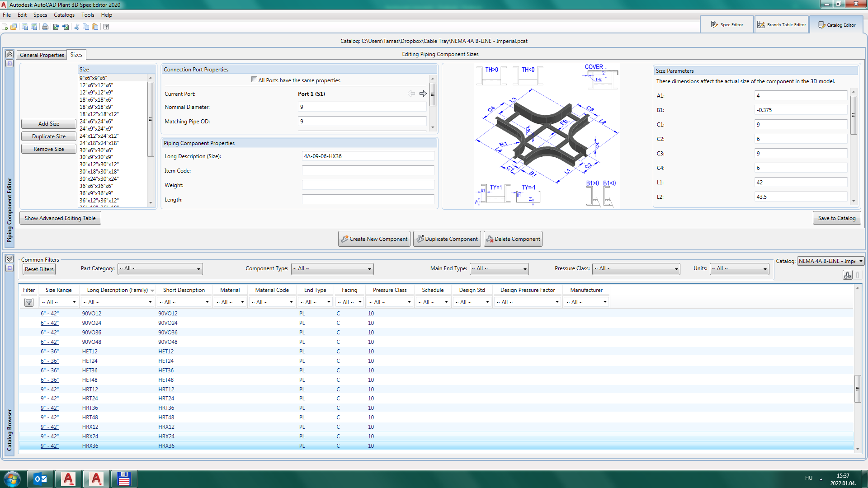Collapse the Piping Component Editor panel
The image size is (868, 488).
click(9, 54)
